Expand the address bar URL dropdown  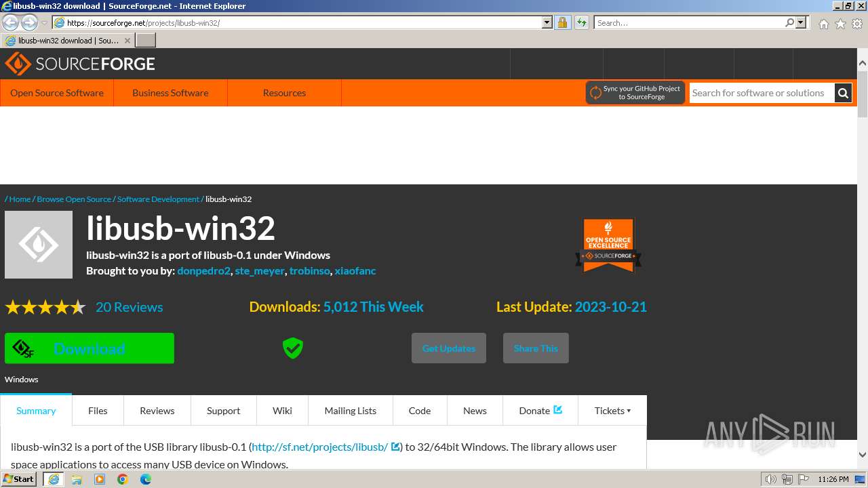[547, 22]
